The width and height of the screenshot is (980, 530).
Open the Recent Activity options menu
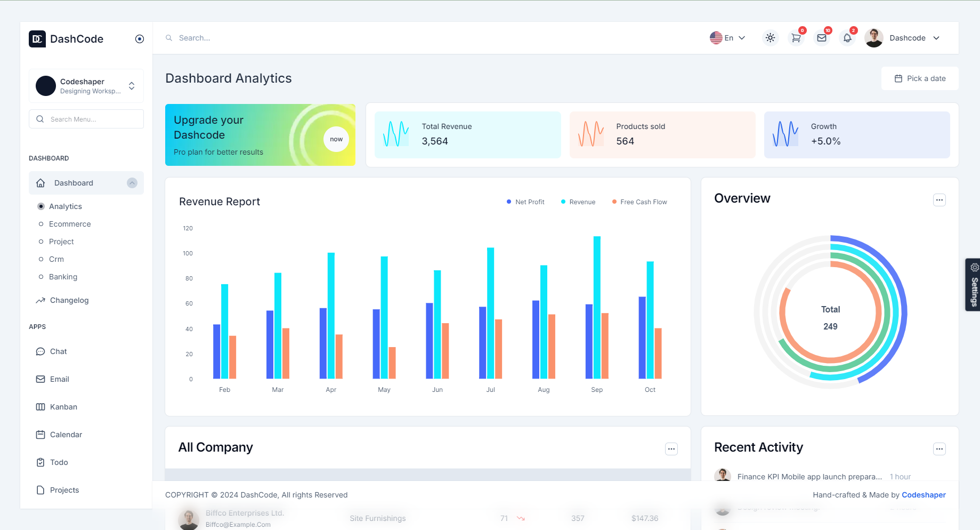pyautogui.click(x=939, y=449)
